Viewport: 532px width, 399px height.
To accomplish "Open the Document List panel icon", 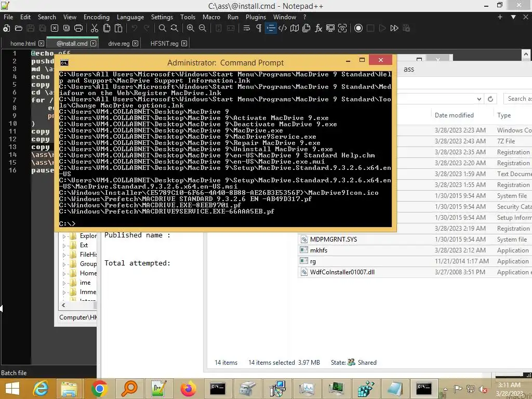I will [307, 28].
